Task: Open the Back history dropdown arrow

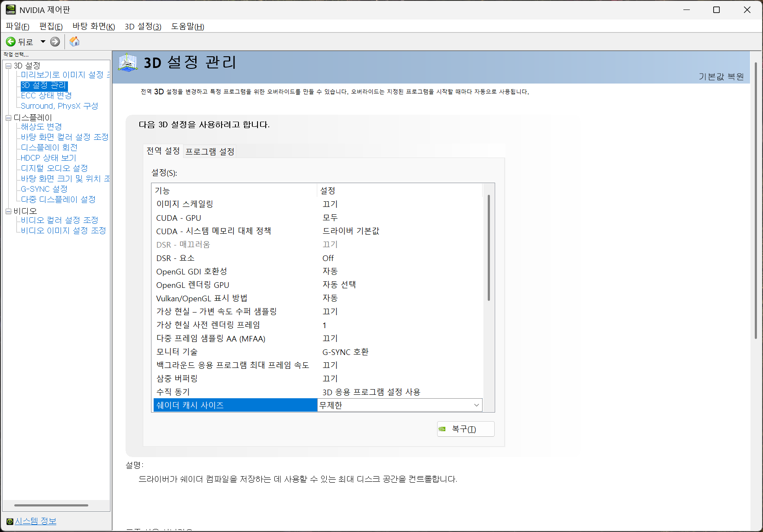Action: click(x=43, y=42)
